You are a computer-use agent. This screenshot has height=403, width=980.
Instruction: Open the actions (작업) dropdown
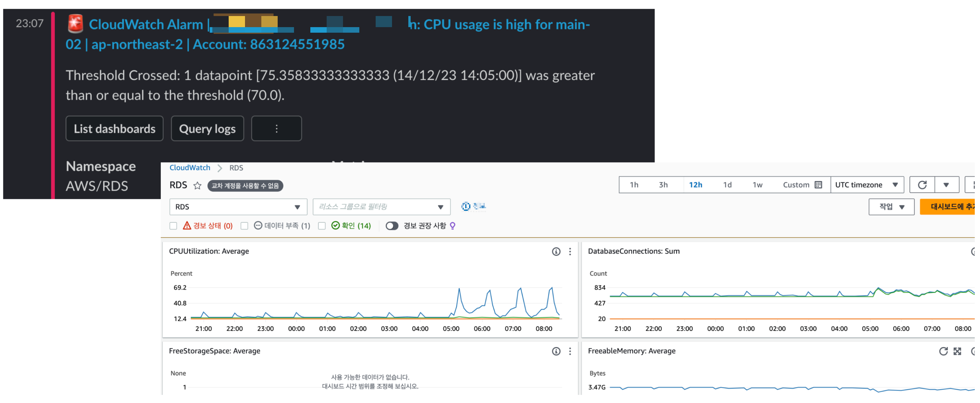click(891, 207)
